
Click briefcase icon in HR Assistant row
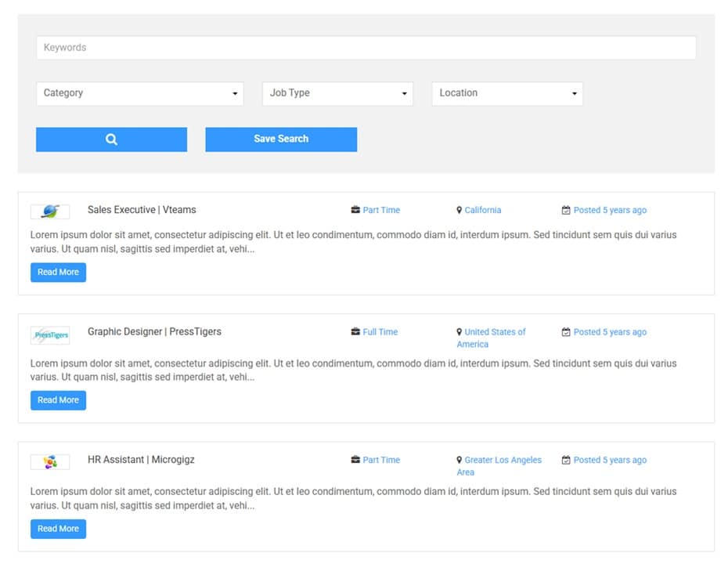(x=355, y=460)
